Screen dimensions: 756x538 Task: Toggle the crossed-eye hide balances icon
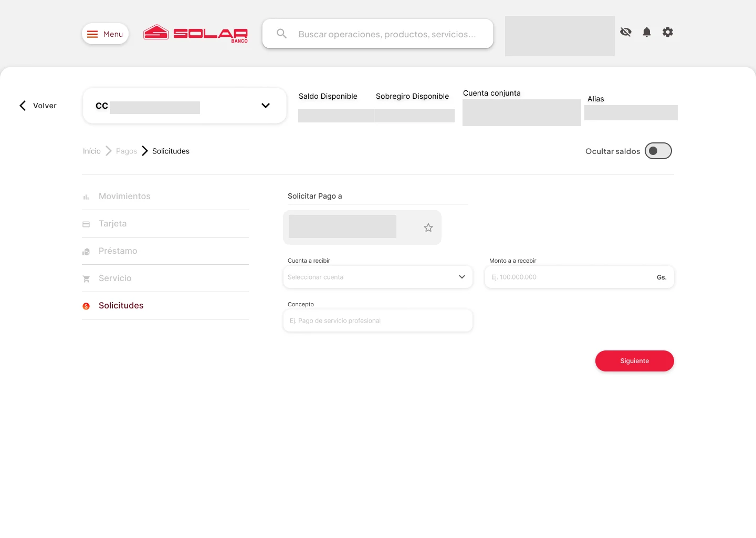[x=626, y=32]
